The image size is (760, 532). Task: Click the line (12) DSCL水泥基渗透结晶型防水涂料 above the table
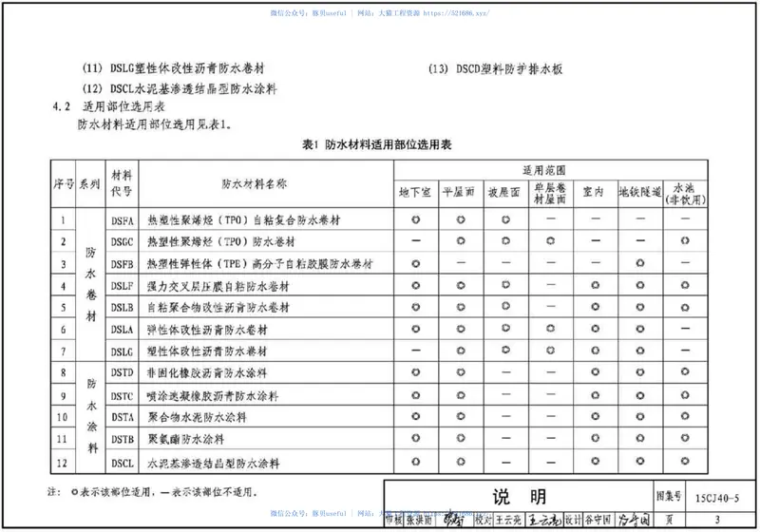180,88
